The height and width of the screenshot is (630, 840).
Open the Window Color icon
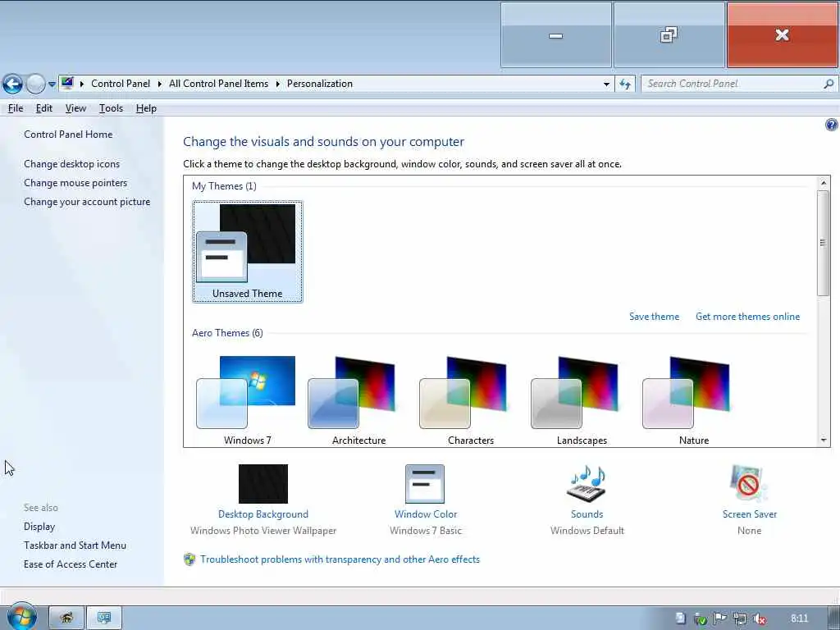click(x=425, y=484)
